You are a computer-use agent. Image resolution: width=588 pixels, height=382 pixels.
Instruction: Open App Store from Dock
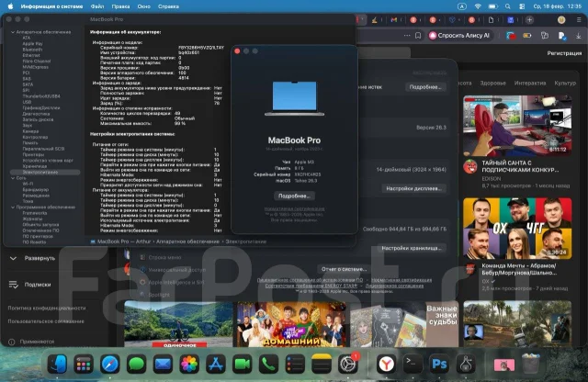[216, 364]
